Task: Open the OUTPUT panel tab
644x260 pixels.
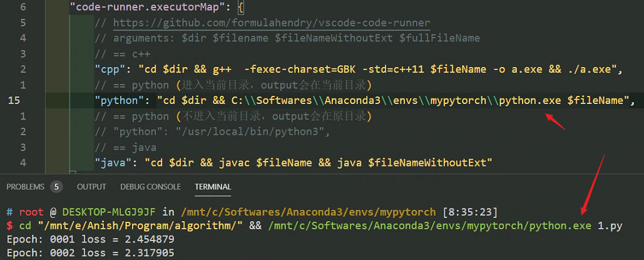Action: tap(91, 187)
